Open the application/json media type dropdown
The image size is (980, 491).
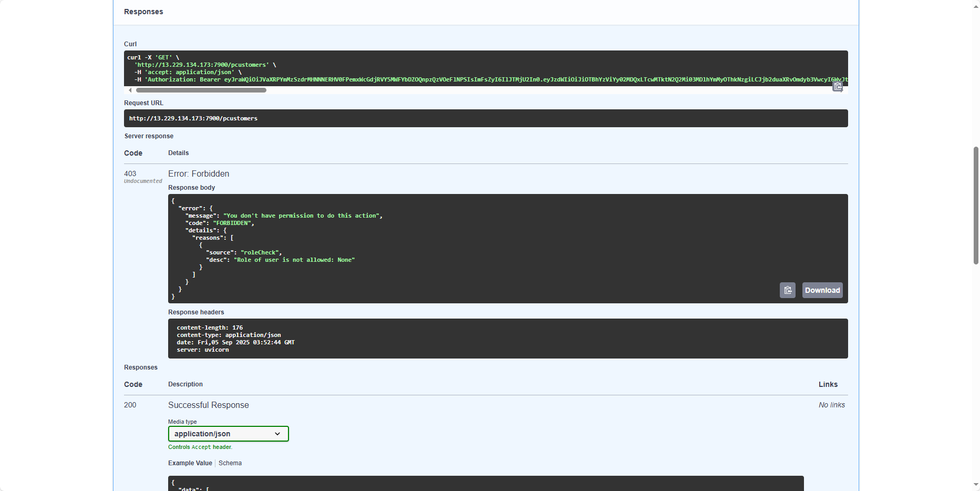(228, 434)
